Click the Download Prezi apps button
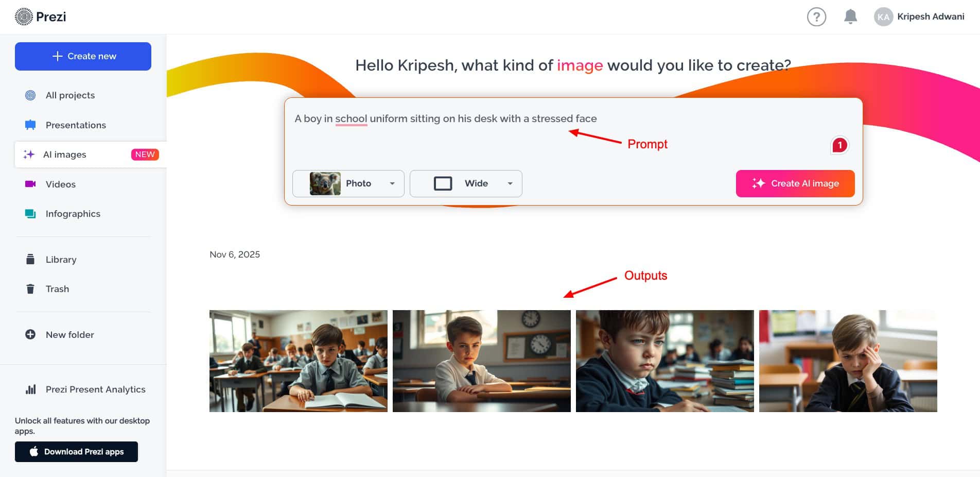Screen dimensions: 980x477 tap(76, 452)
